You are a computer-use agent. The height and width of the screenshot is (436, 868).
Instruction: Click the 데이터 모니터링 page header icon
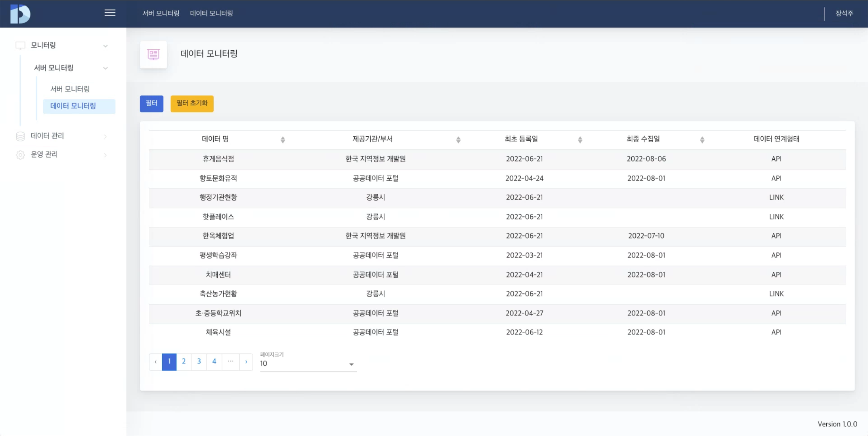coord(153,55)
